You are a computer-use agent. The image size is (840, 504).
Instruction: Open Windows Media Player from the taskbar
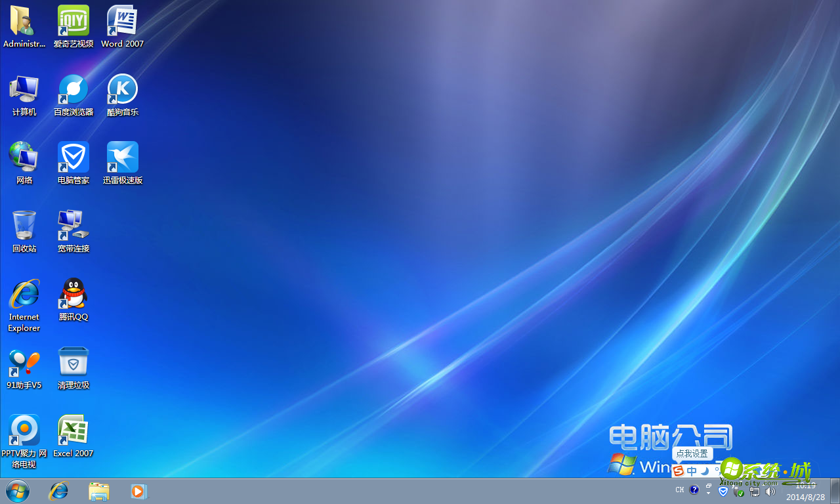138,491
